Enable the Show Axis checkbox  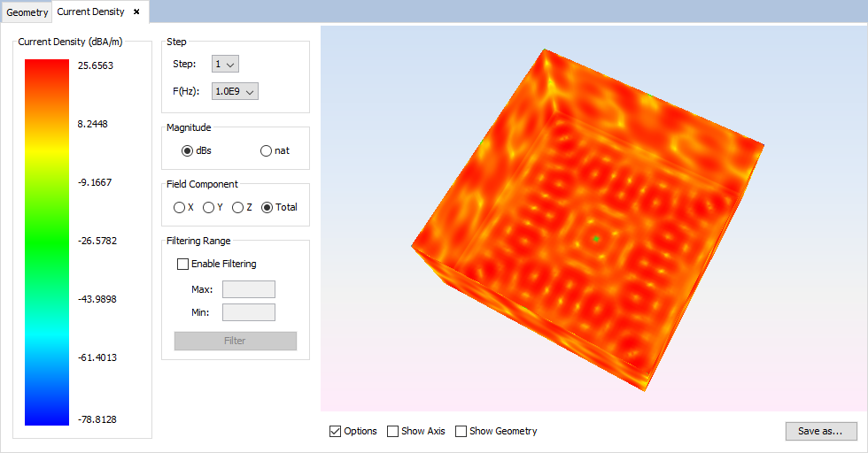[x=393, y=432]
